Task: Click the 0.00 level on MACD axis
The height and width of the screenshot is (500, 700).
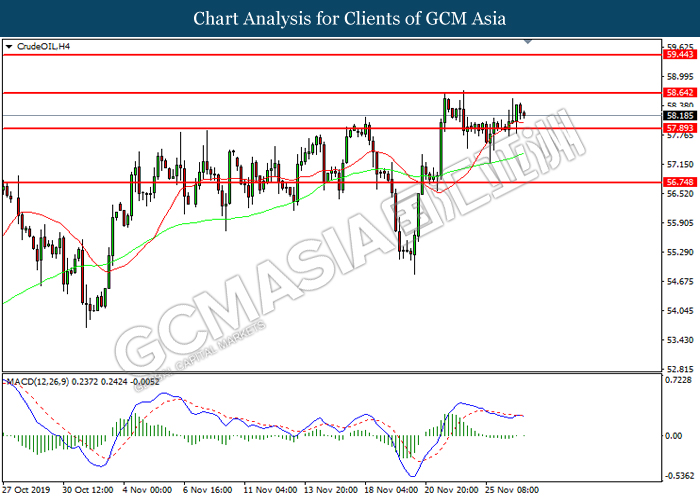Action: pos(674,436)
